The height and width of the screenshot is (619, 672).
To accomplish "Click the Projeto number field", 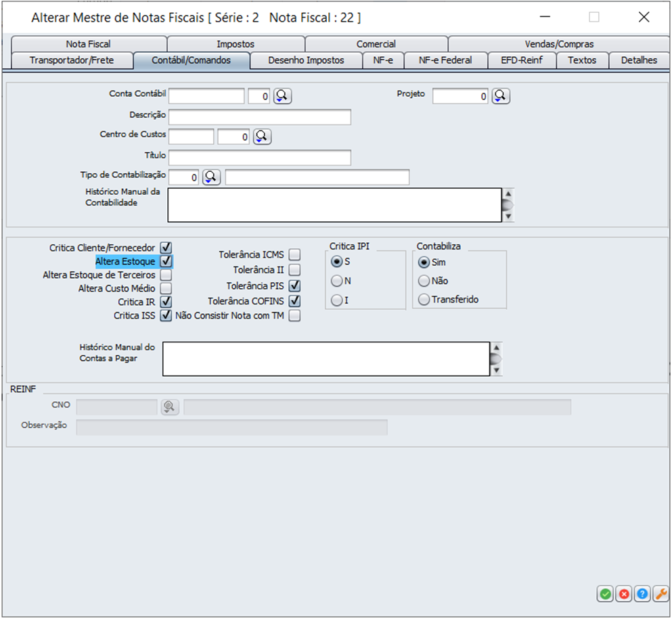I will [460, 96].
